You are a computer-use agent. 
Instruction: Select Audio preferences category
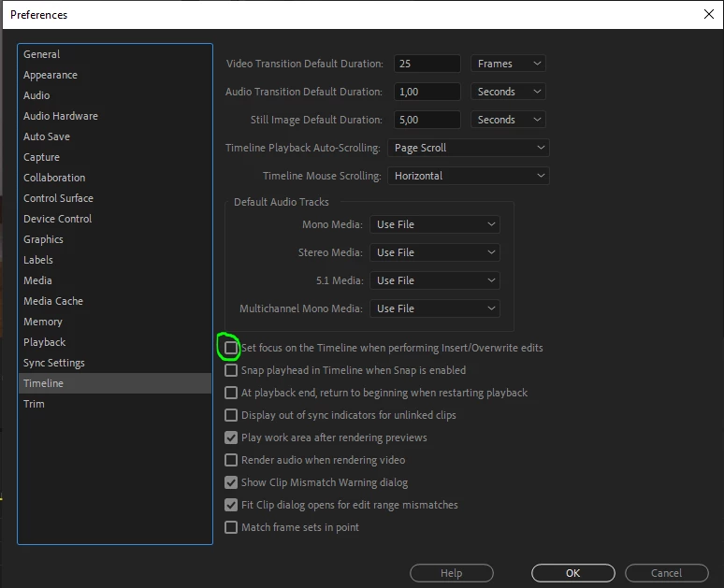pos(115,95)
